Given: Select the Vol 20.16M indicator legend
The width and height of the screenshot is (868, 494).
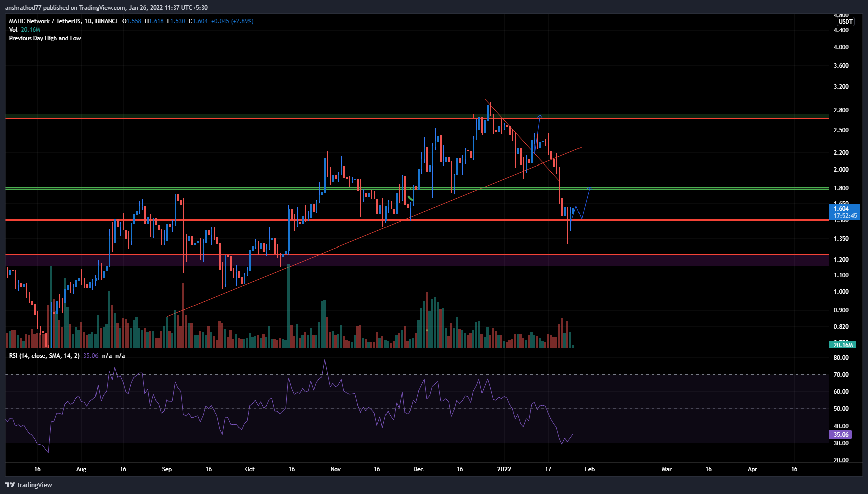Looking at the screenshot, I should (x=24, y=30).
